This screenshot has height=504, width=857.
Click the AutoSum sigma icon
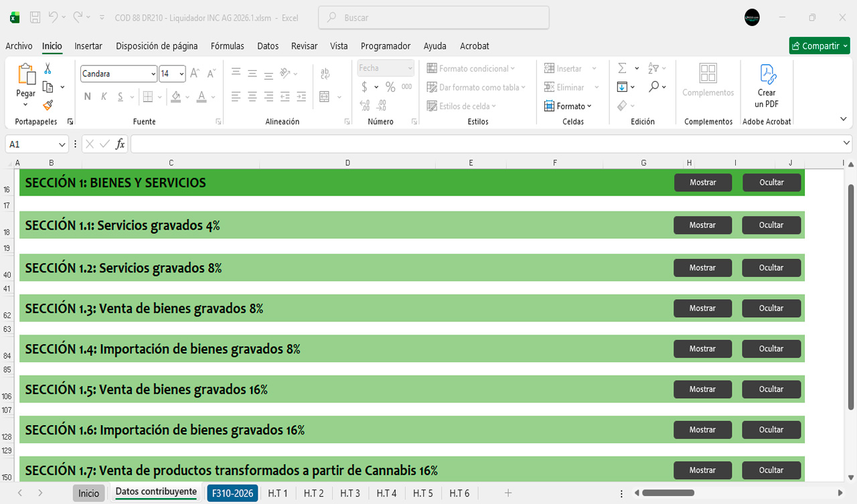(x=622, y=68)
